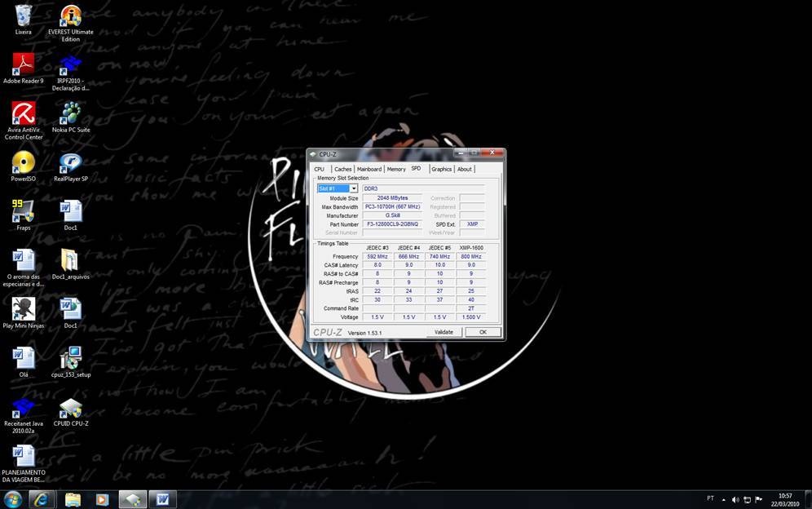Select the Receitanet Java 2010.02a shortcut
Image resolution: width=812 pixels, height=509 pixels.
[x=24, y=415]
